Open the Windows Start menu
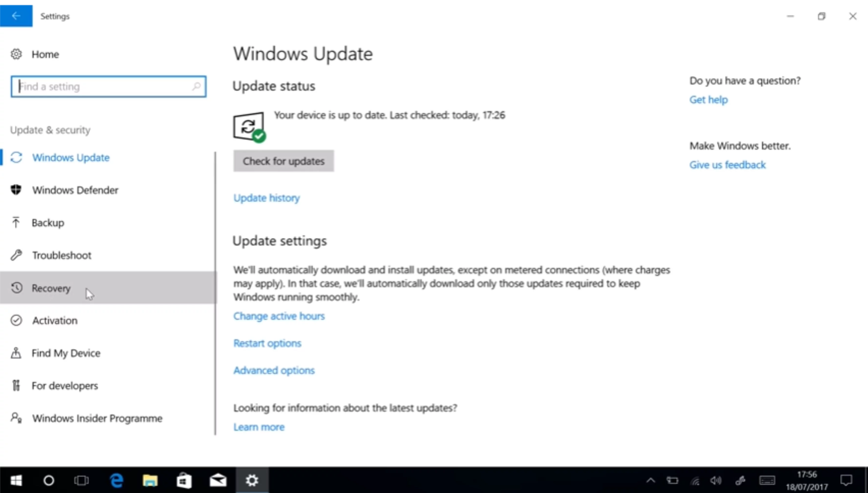The width and height of the screenshot is (868, 493). pos(16,480)
